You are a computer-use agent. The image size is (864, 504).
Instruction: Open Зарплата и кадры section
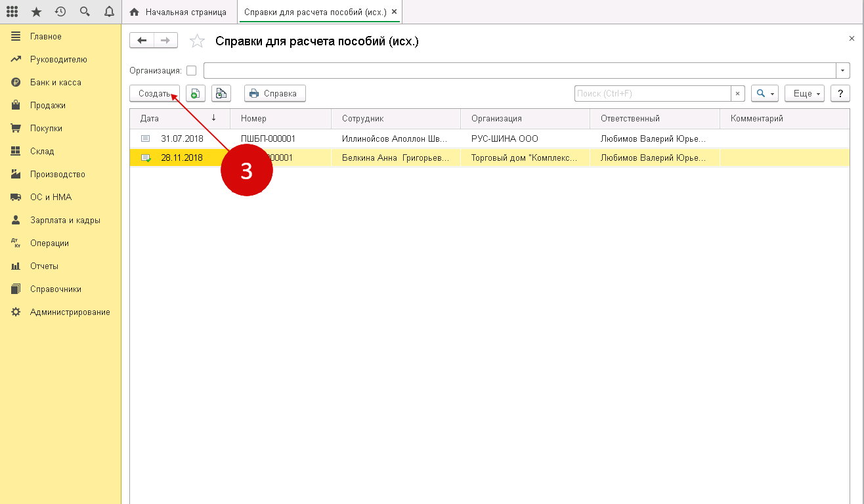(x=65, y=220)
